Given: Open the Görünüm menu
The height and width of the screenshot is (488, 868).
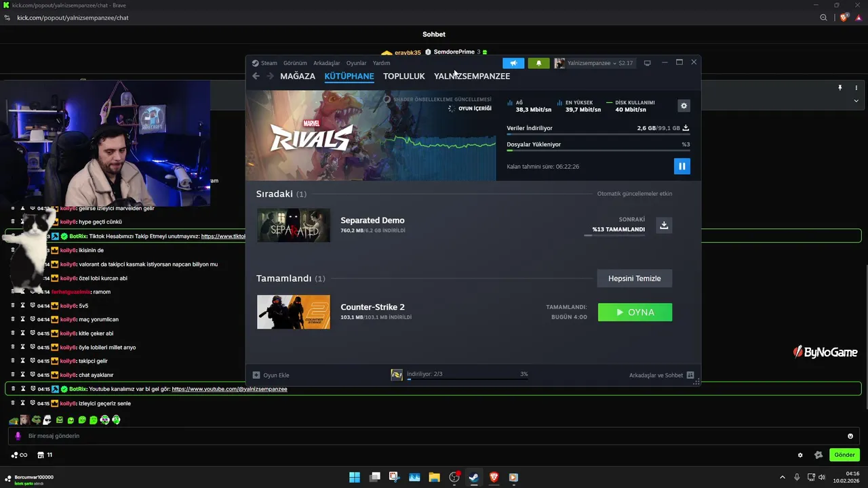Looking at the screenshot, I should pos(295,63).
